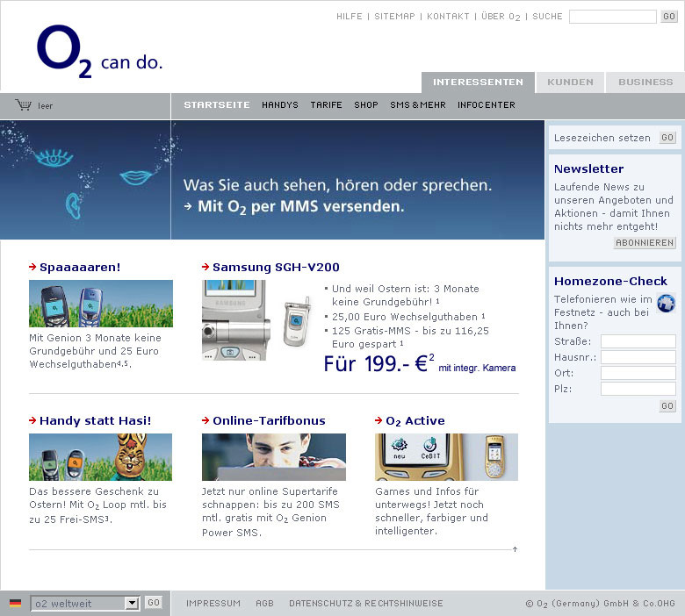Image resolution: width=685 pixels, height=616 pixels.
Task: Open the o2 weltweit dropdown
Action: pyautogui.click(x=85, y=604)
